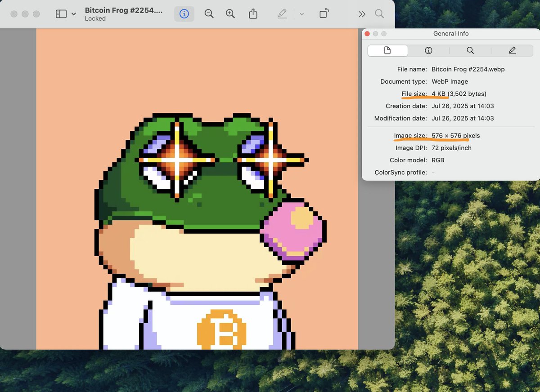This screenshot has width=540, height=392.
Task: Select the file name Bitcoin Frog #2254.webp
Action: point(468,69)
